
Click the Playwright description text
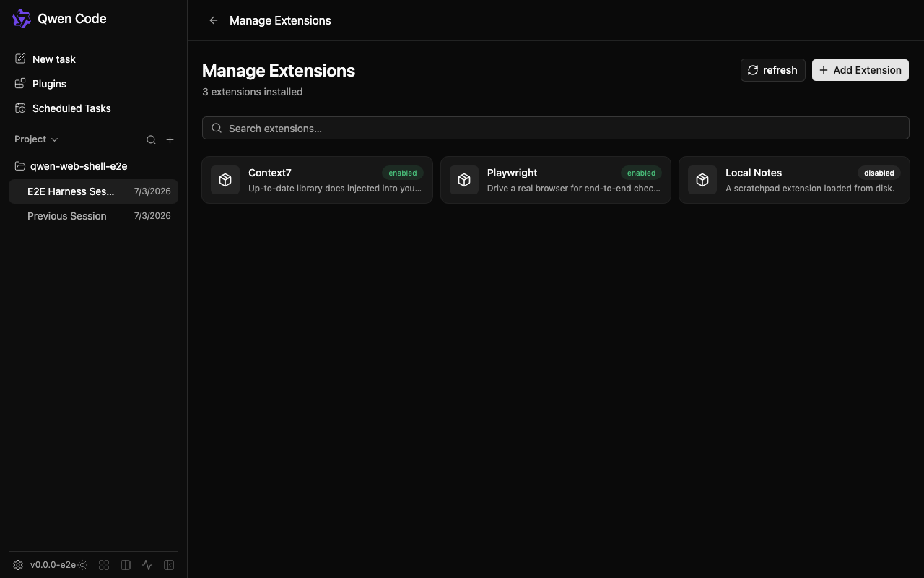click(x=574, y=189)
